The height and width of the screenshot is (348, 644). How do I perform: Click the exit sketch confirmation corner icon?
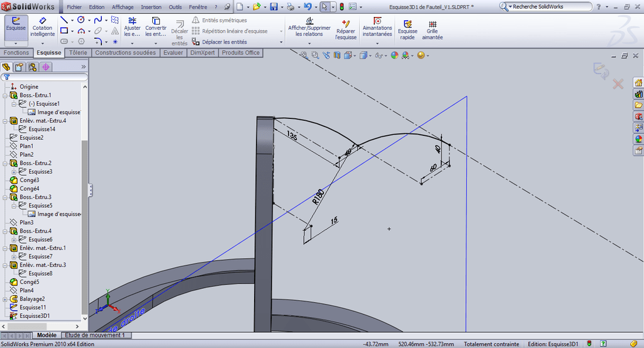point(601,70)
